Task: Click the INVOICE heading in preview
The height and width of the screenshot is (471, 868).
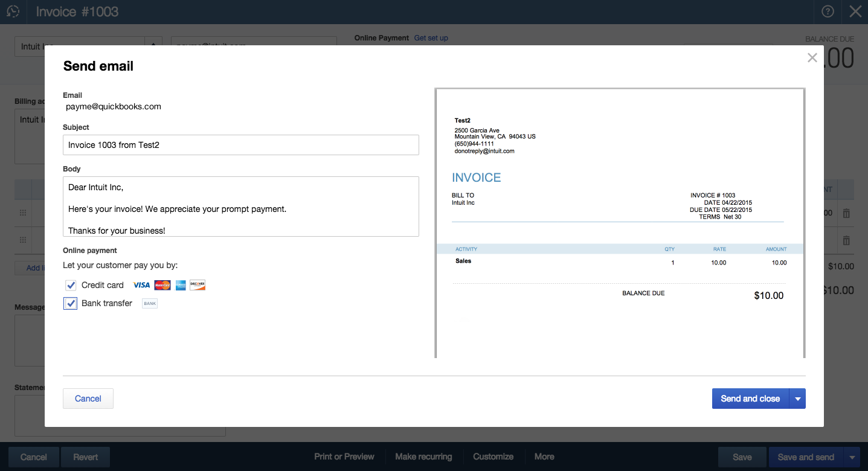Action: 477,178
